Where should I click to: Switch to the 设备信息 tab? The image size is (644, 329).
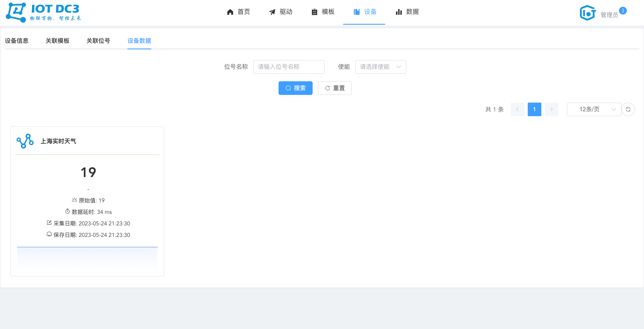[x=16, y=41]
